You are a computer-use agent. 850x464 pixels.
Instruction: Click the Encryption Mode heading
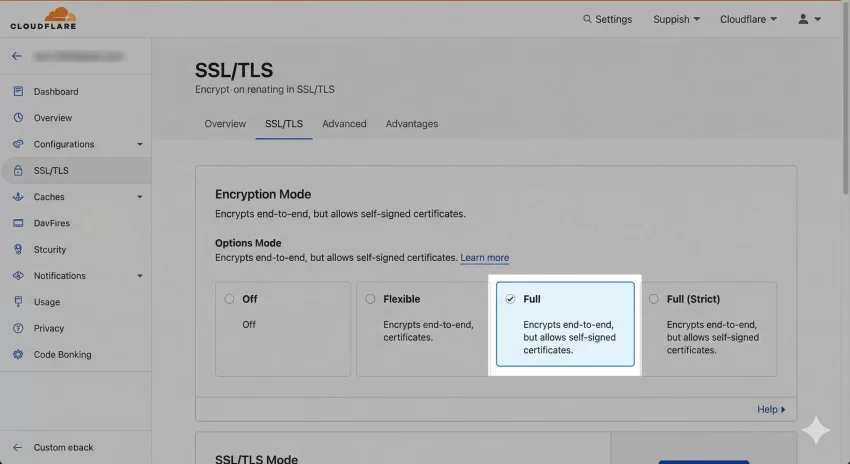pyautogui.click(x=263, y=194)
